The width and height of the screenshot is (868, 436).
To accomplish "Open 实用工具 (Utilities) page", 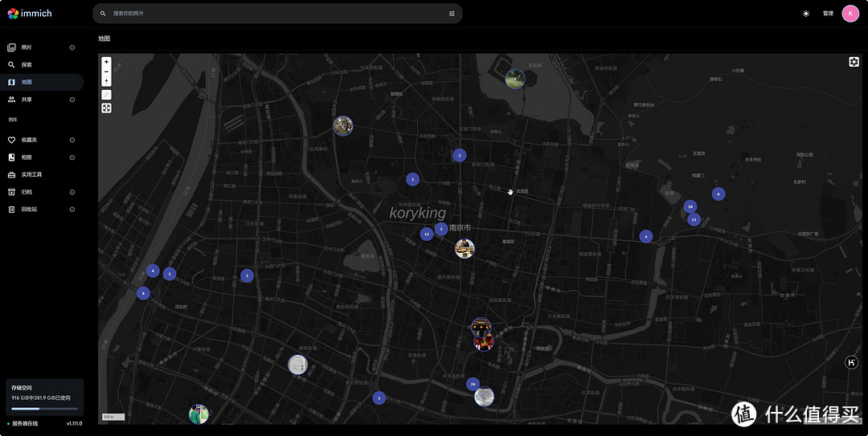I will [x=31, y=174].
